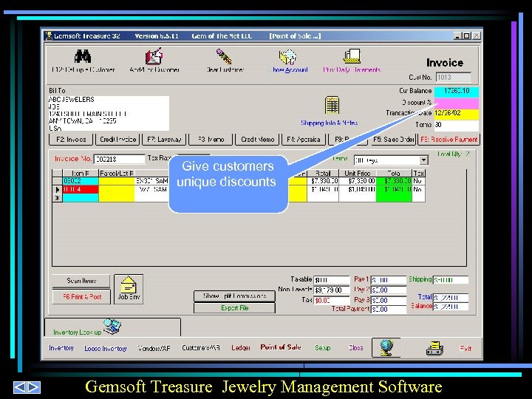Click the pink Discount % field

tap(457, 103)
